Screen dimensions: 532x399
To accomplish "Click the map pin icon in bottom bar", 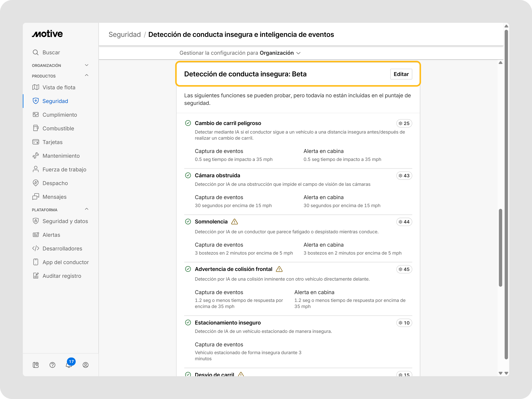I will point(36,365).
